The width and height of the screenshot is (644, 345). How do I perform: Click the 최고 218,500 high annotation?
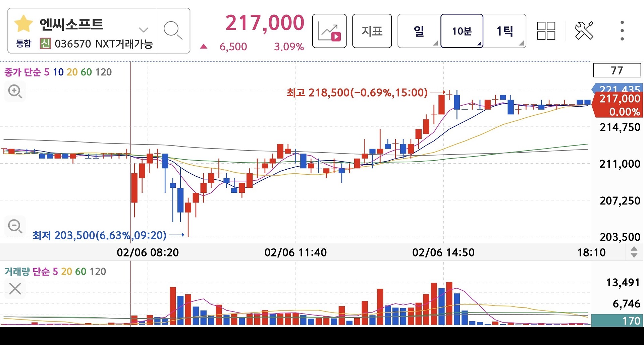[357, 93]
